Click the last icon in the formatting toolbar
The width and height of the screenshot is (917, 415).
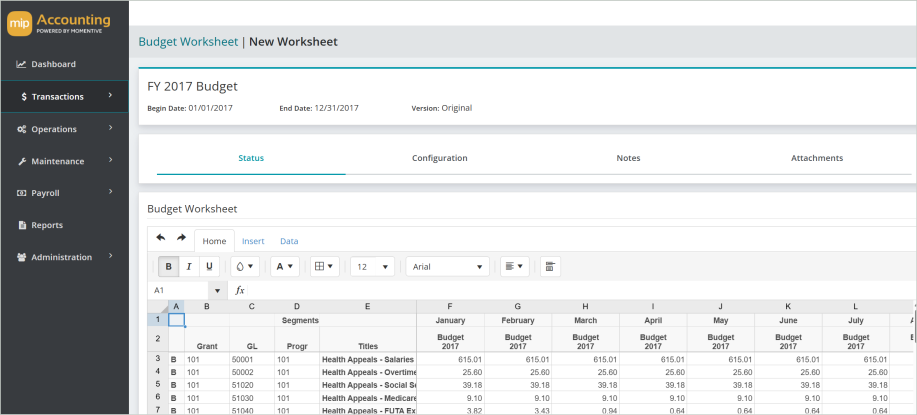(x=550, y=266)
